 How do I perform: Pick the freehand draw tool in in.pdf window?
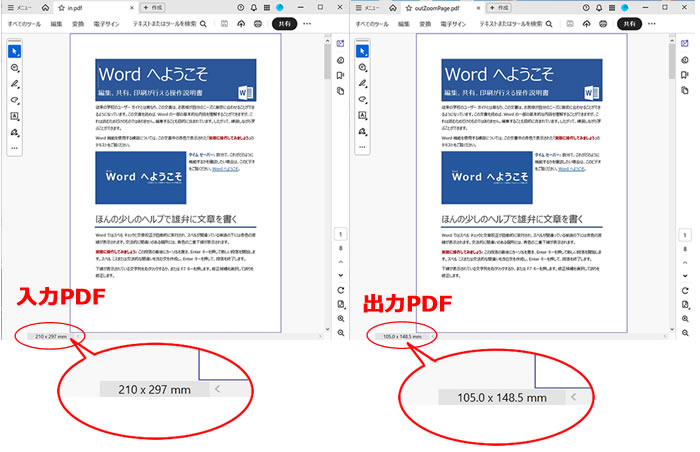click(14, 100)
